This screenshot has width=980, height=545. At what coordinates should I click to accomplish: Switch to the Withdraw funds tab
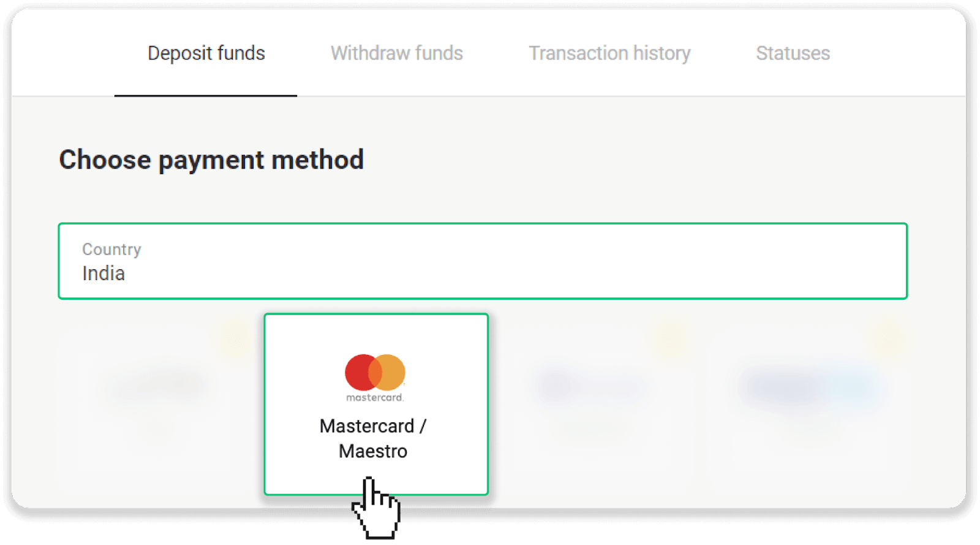coord(396,53)
